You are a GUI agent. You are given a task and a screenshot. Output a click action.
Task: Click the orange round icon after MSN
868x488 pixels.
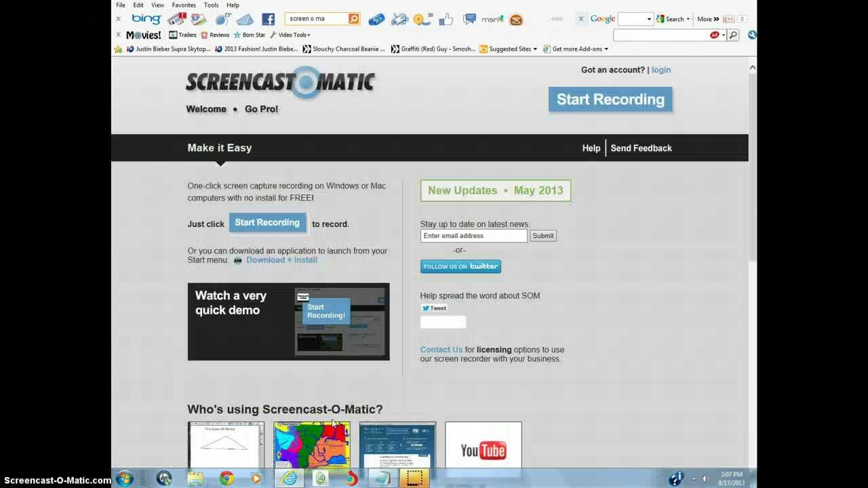(x=516, y=20)
